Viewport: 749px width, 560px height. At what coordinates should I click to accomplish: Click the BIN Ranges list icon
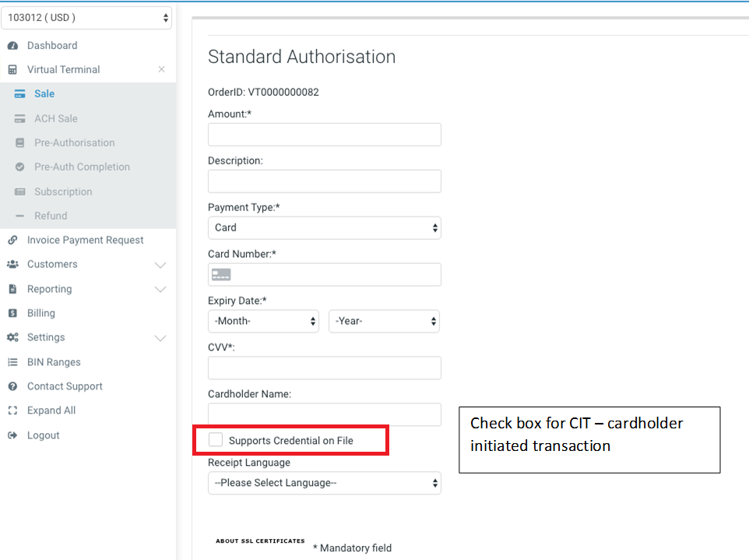click(x=12, y=362)
